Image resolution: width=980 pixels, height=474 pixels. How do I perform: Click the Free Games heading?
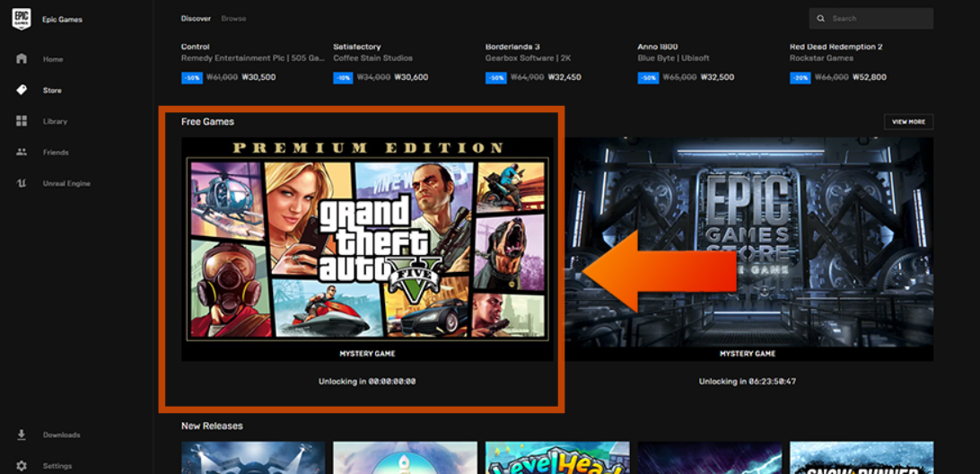207,122
